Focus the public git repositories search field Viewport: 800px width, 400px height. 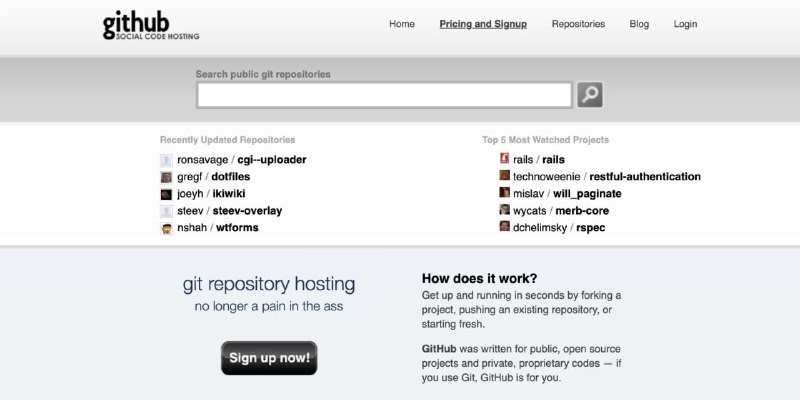pyautogui.click(x=384, y=95)
